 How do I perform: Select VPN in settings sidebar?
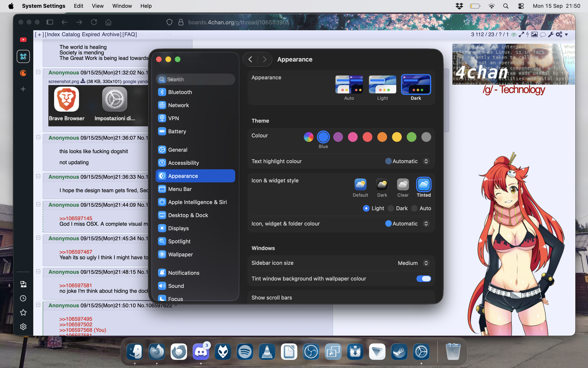pos(195,118)
